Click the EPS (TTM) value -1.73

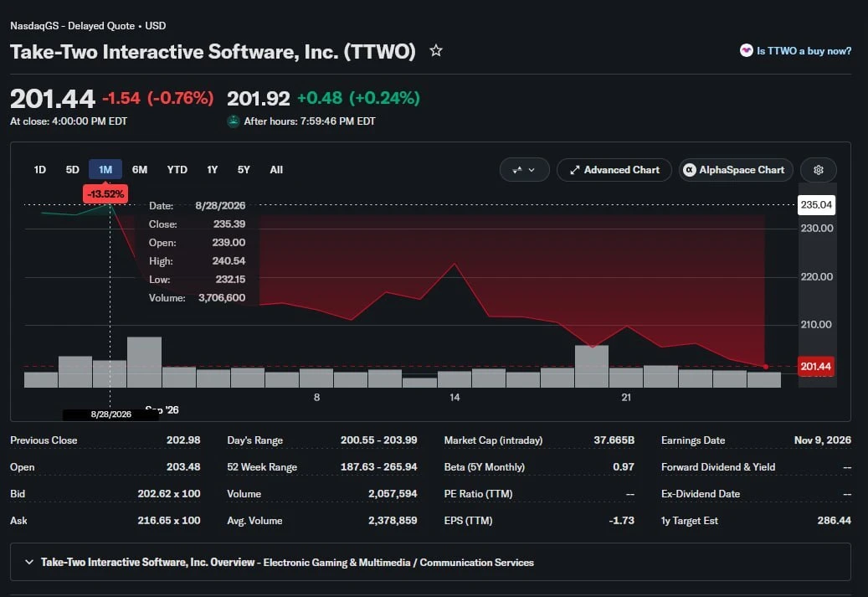tap(621, 521)
